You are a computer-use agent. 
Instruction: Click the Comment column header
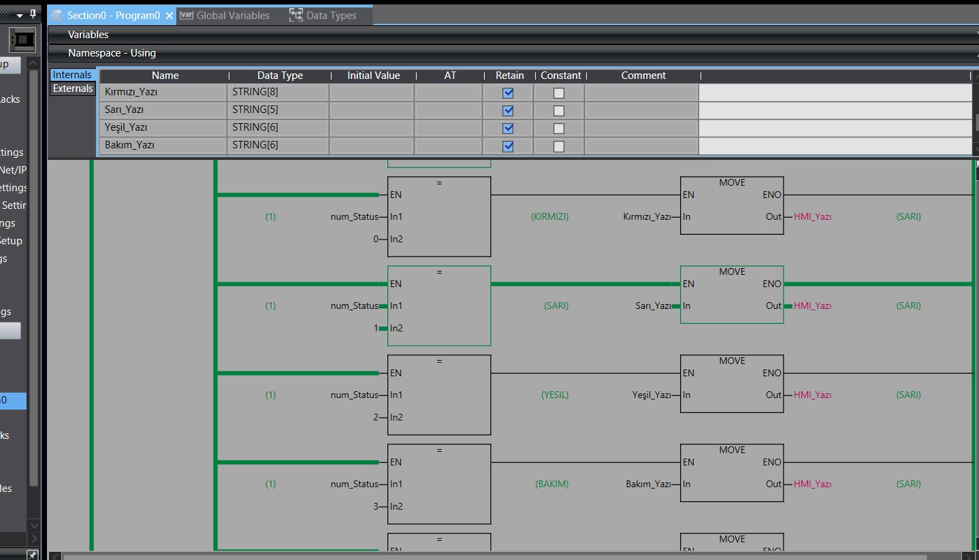(x=643, y=76)
